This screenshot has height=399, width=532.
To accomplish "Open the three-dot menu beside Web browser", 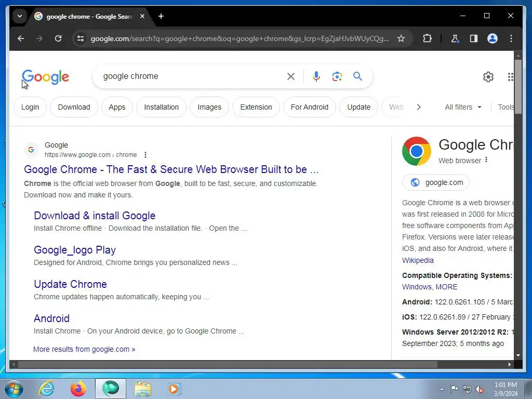I will point(486,159).
